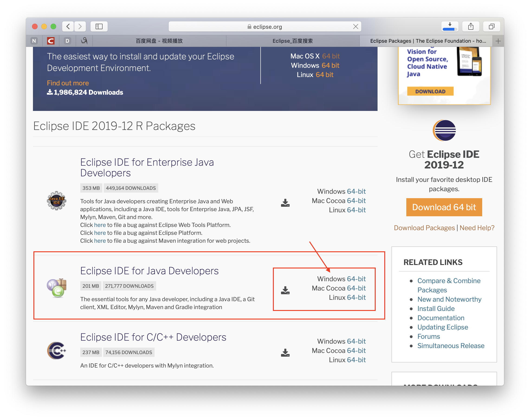Java Developers: Linux 64-bit link
This screenshot has height=420, width=530.
(x=356, y=298)
